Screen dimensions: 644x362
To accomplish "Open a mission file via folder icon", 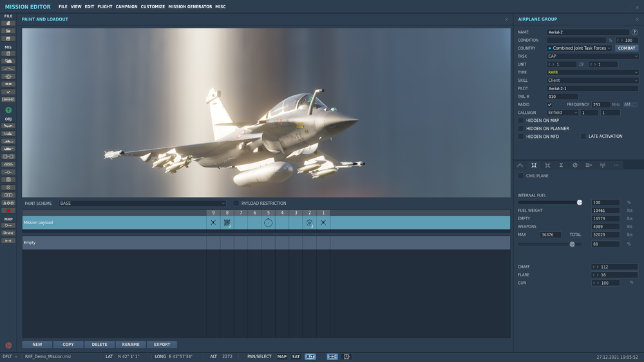I will tap(8, 31).
